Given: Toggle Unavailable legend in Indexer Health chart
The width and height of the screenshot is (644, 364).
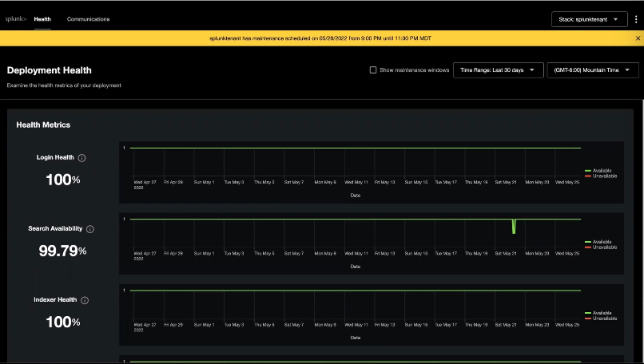Looking at the screenshot, I should pos(602,318).
